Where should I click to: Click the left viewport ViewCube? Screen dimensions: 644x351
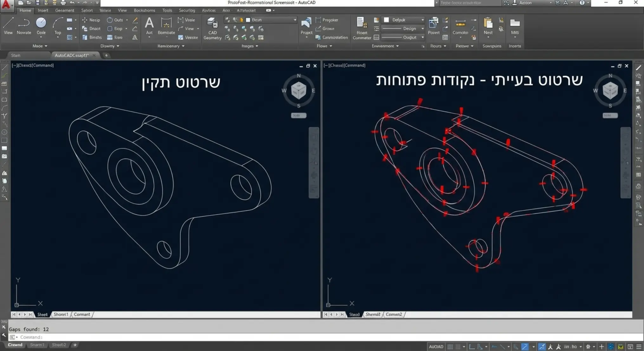click(x=298, y=91)
